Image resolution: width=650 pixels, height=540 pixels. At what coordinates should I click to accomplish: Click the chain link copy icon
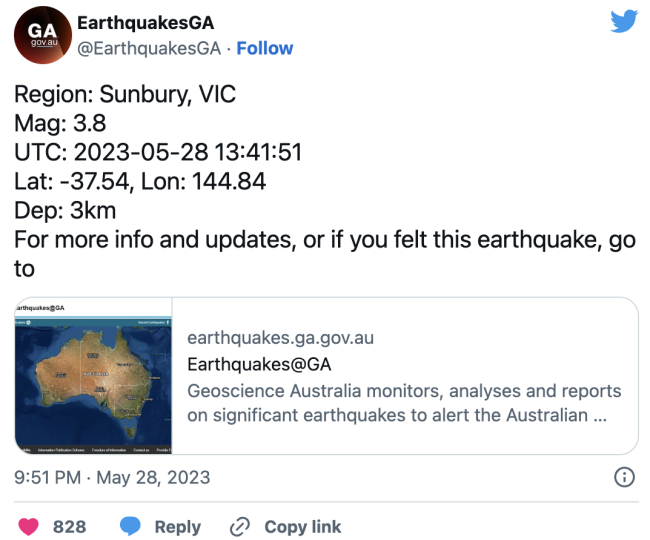click(x=240, y=527)
